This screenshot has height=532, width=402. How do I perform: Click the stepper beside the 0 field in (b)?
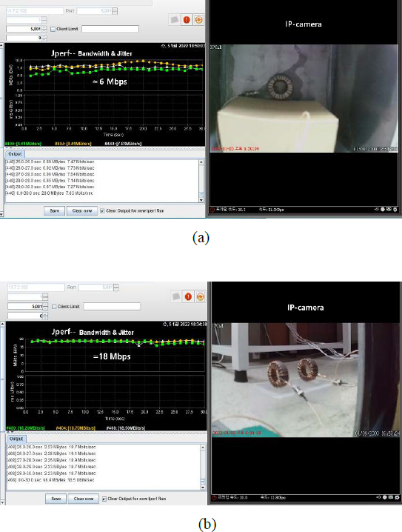coord(45,316)
